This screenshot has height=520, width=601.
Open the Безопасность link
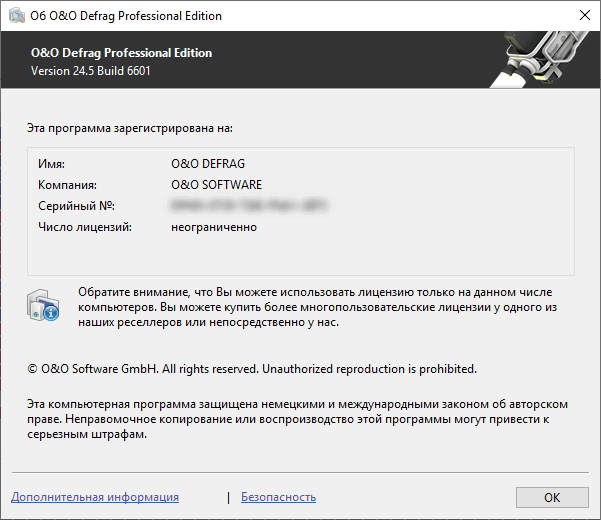click(x=278, y=497)
